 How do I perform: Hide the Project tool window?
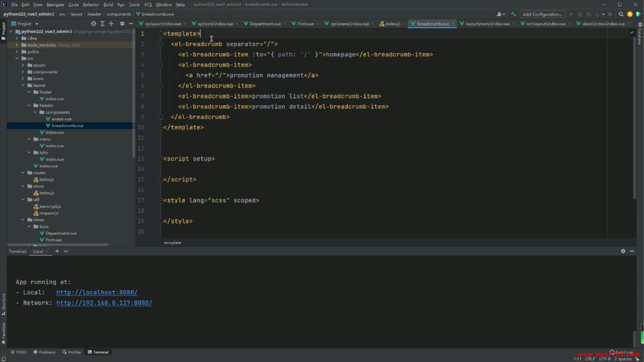[x=131, y=24]
